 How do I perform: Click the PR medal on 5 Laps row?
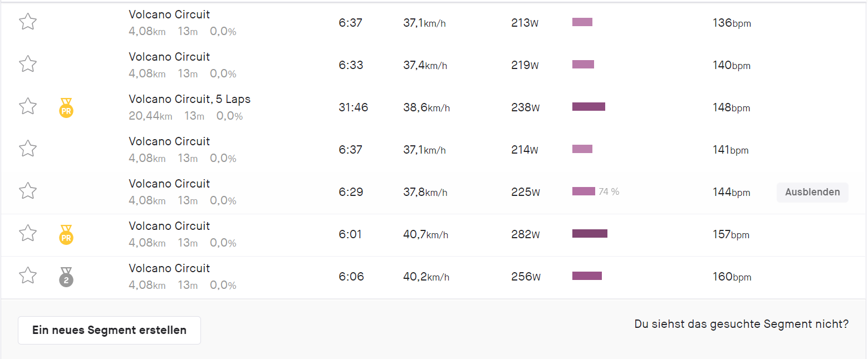coord(66,107)
